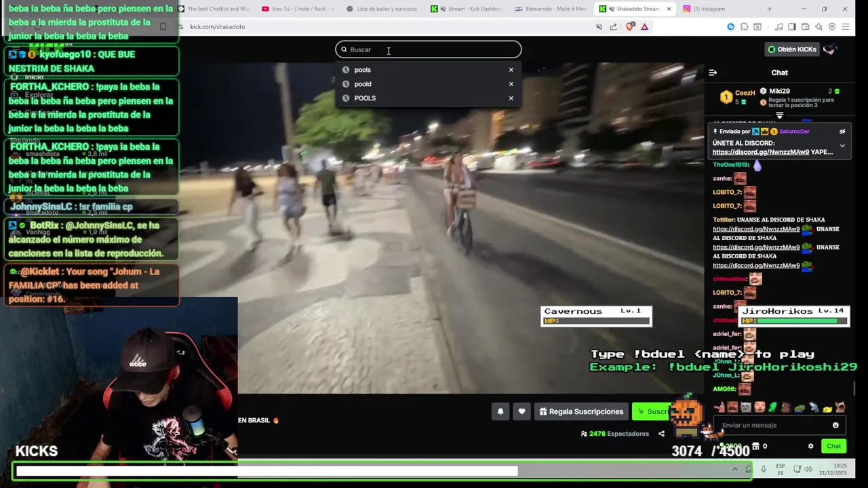Click the Buscar search field on Kick

[x=429, y=49]
